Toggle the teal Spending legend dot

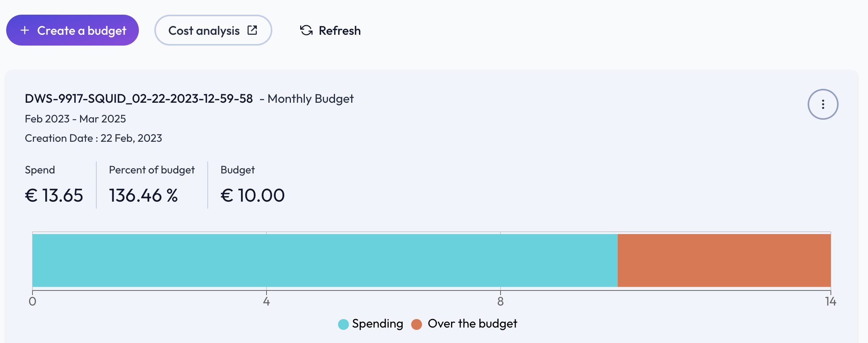point(343,324)
